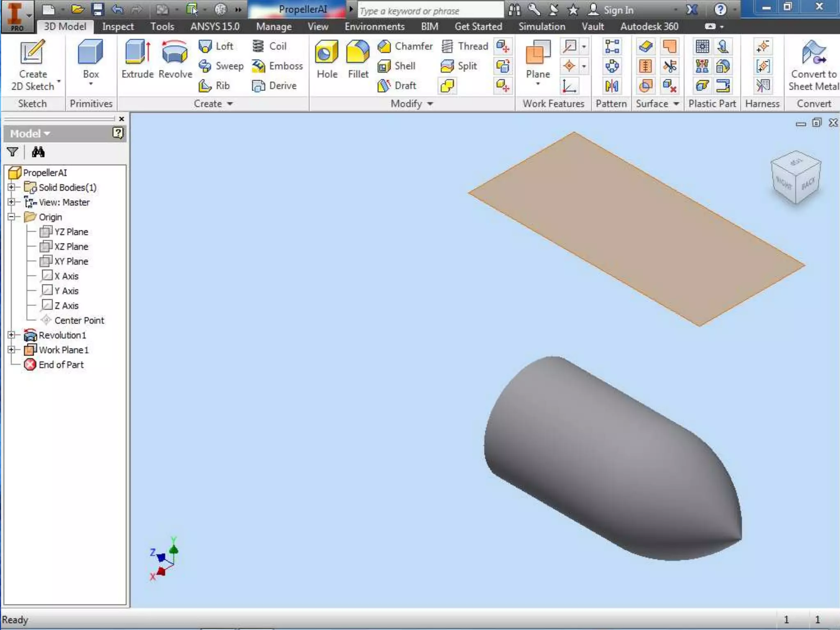Open the Environments ribbon tab
Image resolution: width=840 pixels, height=630 pixels.
(374, 27)
